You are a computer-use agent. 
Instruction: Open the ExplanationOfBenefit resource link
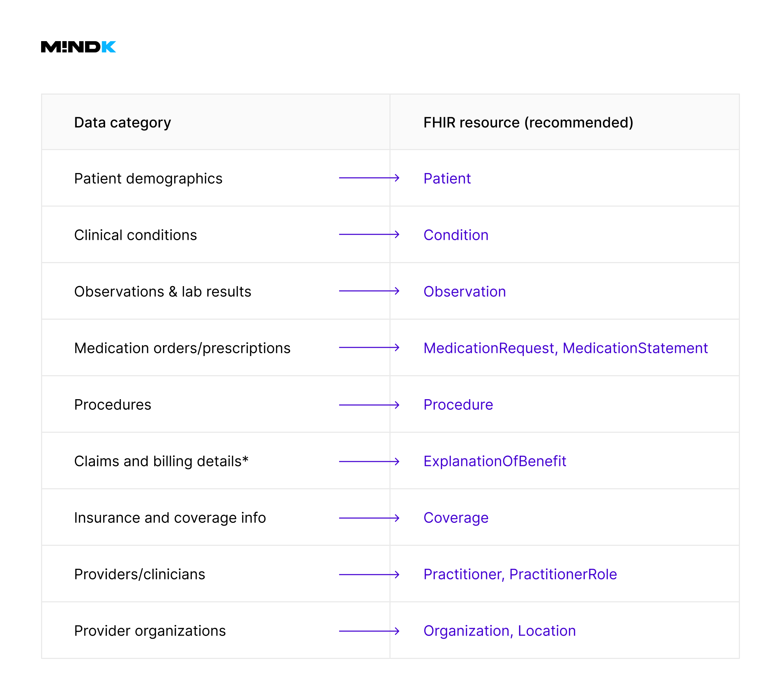click(x=495, y=461)
